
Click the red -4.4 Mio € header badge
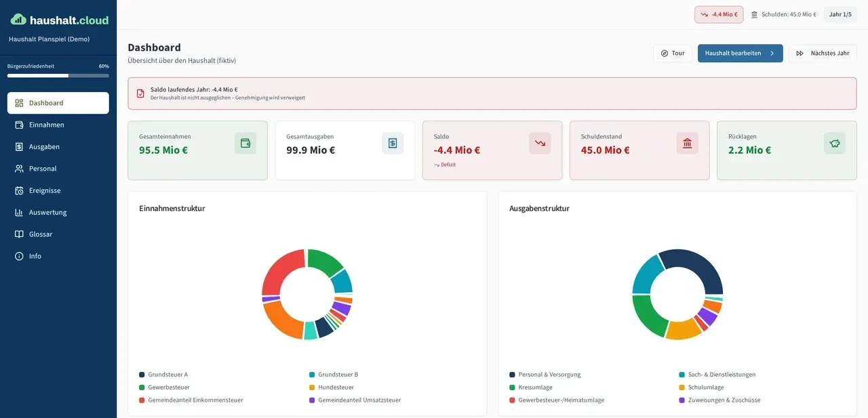pos(719,14)
